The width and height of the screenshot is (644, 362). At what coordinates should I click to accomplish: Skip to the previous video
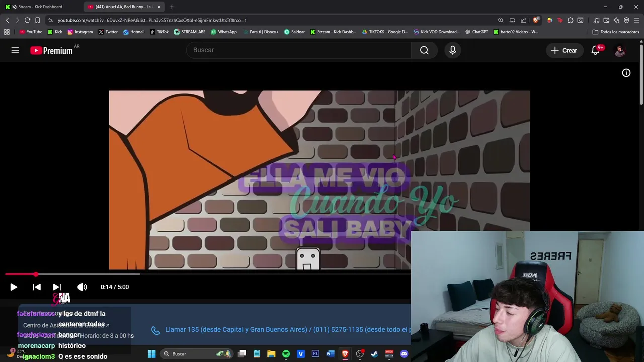[37, 287]
